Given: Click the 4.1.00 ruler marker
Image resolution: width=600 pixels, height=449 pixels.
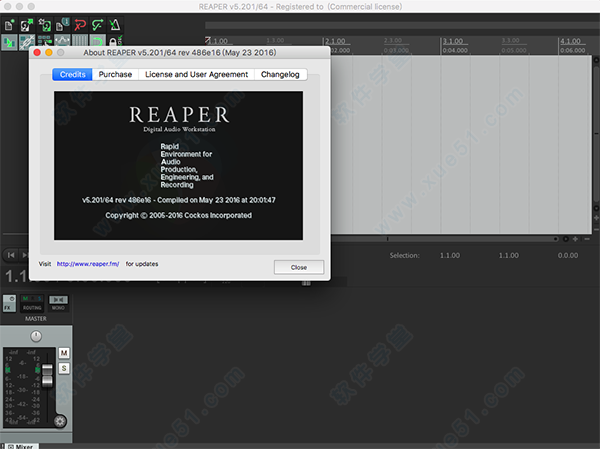Looking at the screenshot, I should coord(570,41).
